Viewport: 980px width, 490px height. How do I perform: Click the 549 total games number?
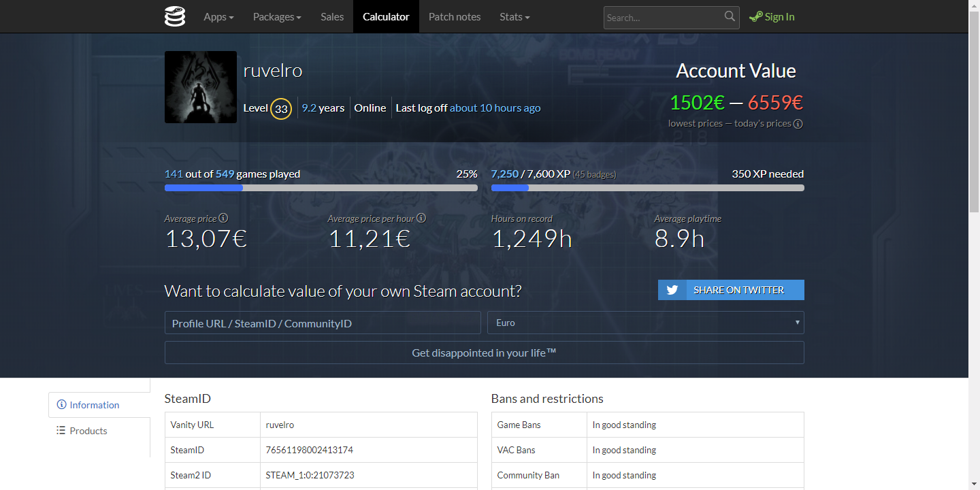(225, 174)
